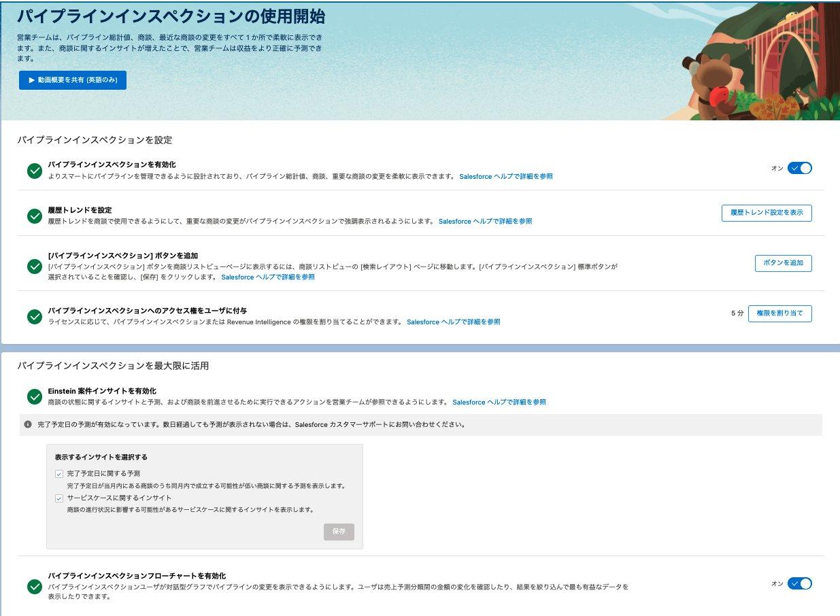Click the Einstein 案件インサイトを有効化 title
840x616 pixels.
(x=102, y=391)
